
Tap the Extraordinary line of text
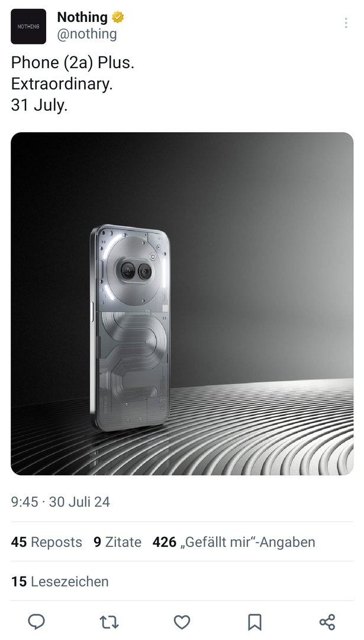coord(62,84)
